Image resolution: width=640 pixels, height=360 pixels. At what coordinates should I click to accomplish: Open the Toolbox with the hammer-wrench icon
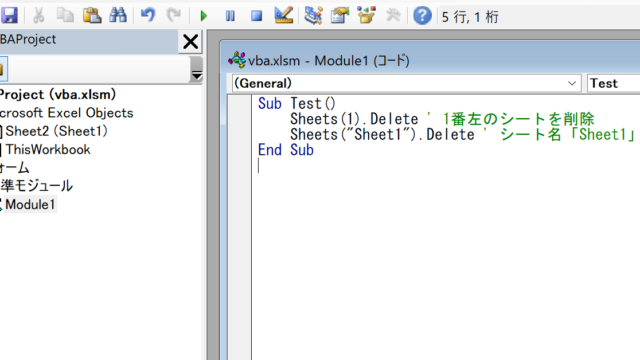(x=393, y=16)
